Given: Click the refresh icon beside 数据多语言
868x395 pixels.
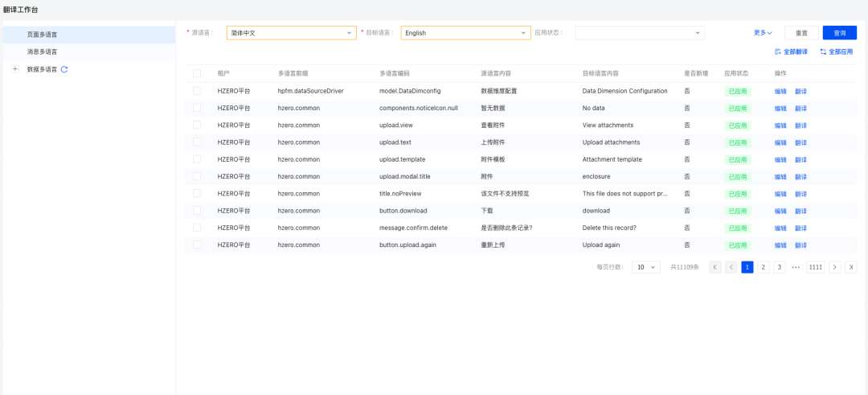Looking at the screenshot, I should [x=64, y=69].
